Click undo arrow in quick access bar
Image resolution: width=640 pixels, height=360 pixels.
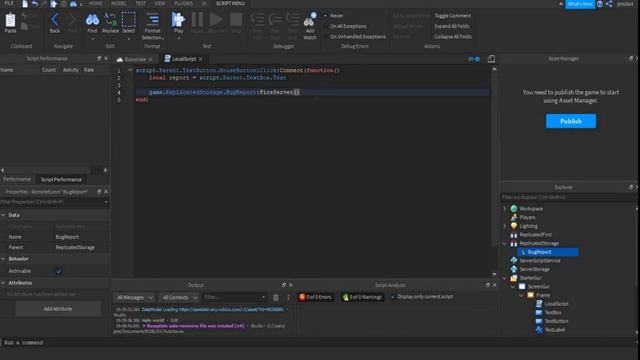35,4
